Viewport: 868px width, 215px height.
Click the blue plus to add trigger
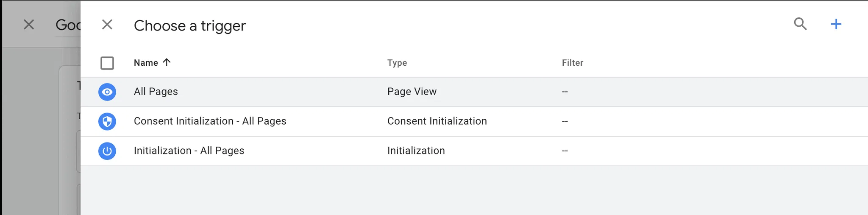[x=836, y=24]
